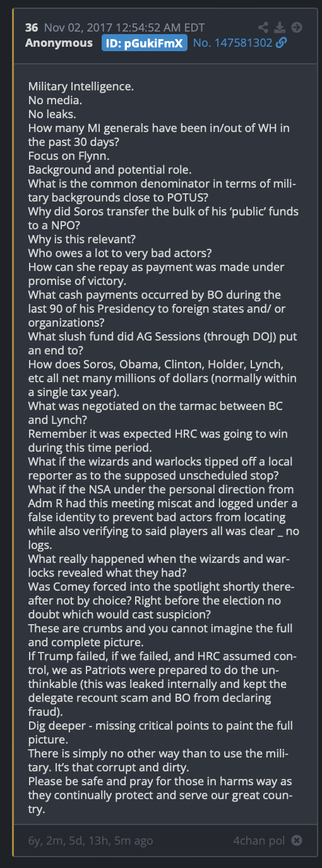
Task: Click the download icon in the post header
Action: click(280, 27)
